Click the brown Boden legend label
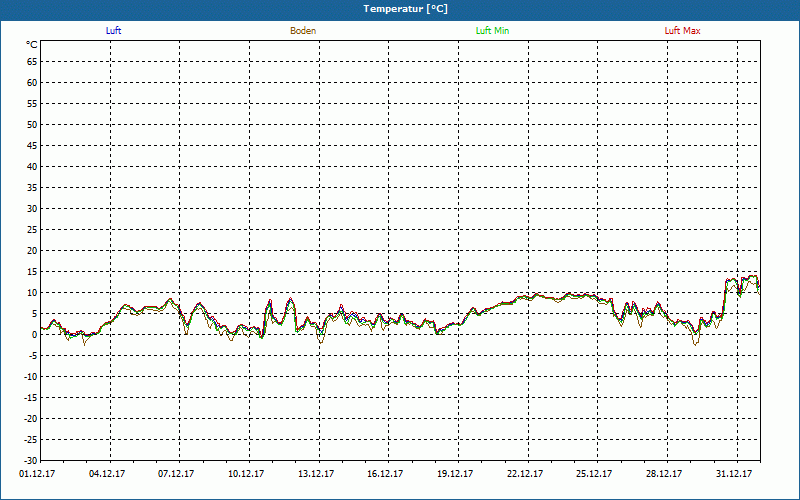The image size is (800, 500). (303, 31)
